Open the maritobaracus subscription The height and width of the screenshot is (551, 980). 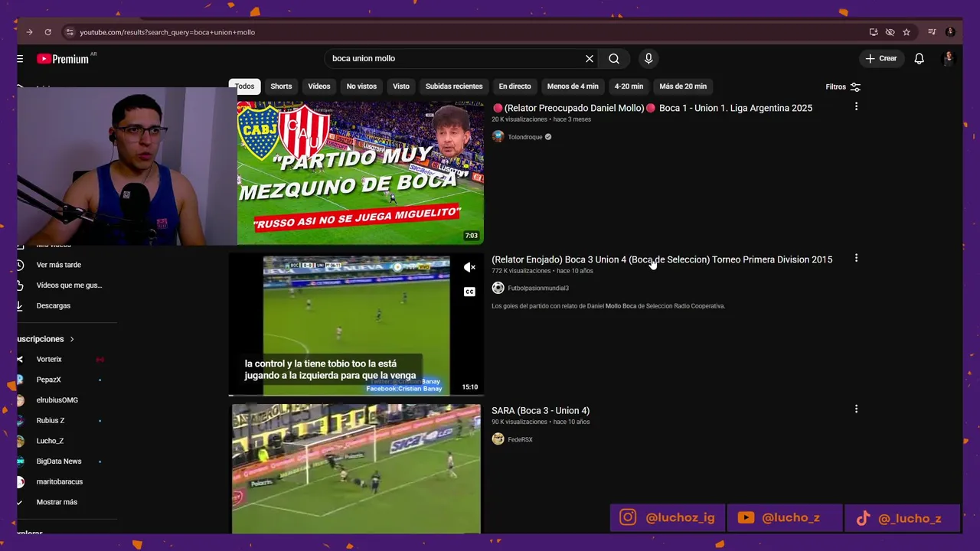[x=61, y=481]
